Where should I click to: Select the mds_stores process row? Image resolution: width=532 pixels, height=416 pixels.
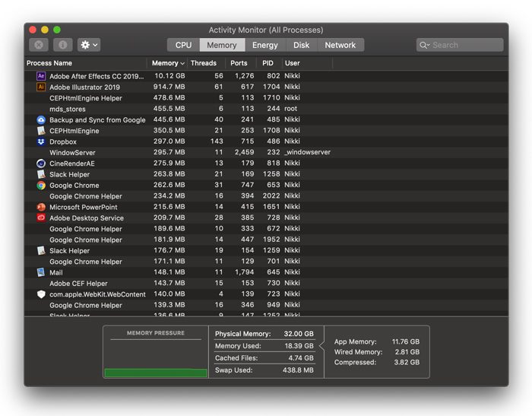coord(266,109)
